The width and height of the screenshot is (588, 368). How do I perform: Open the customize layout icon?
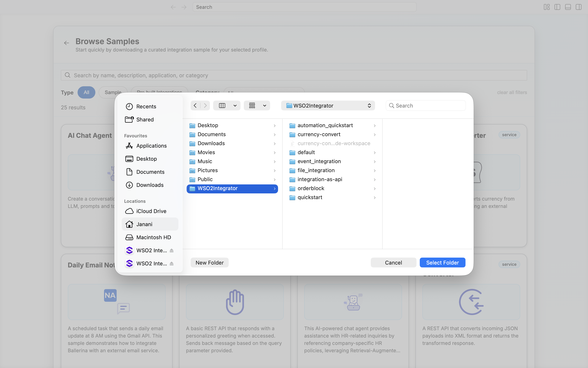coord(547,7)
